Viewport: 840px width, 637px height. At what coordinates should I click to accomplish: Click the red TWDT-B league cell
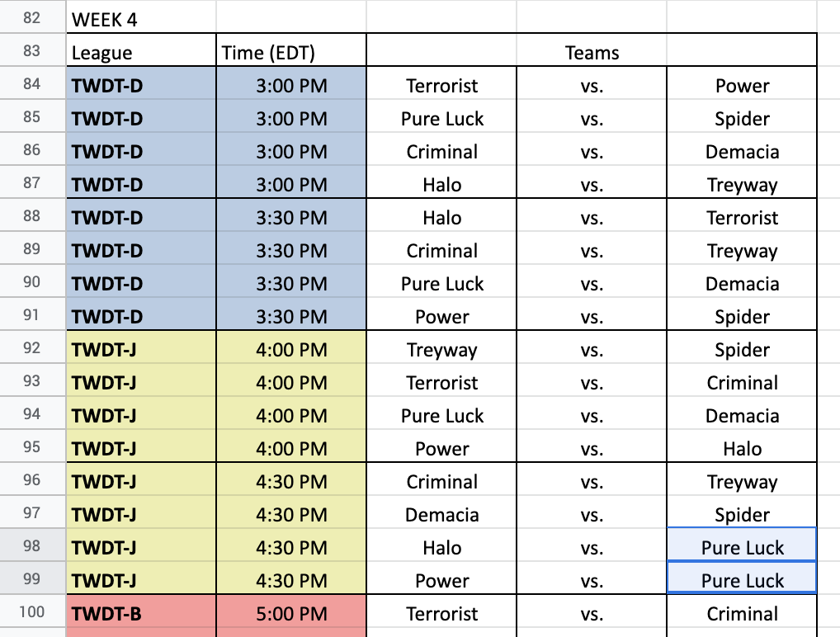tap(141, 611)
